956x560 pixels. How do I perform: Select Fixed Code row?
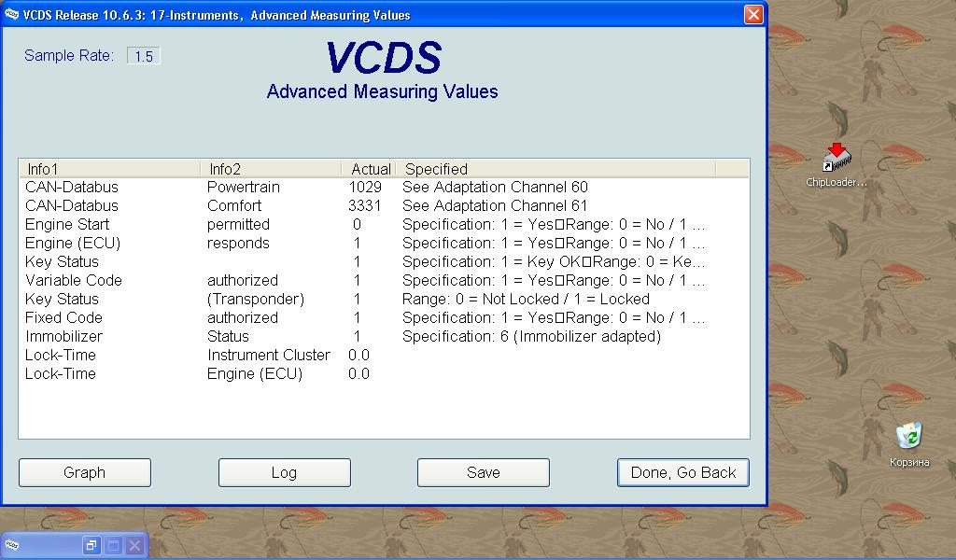384,317
